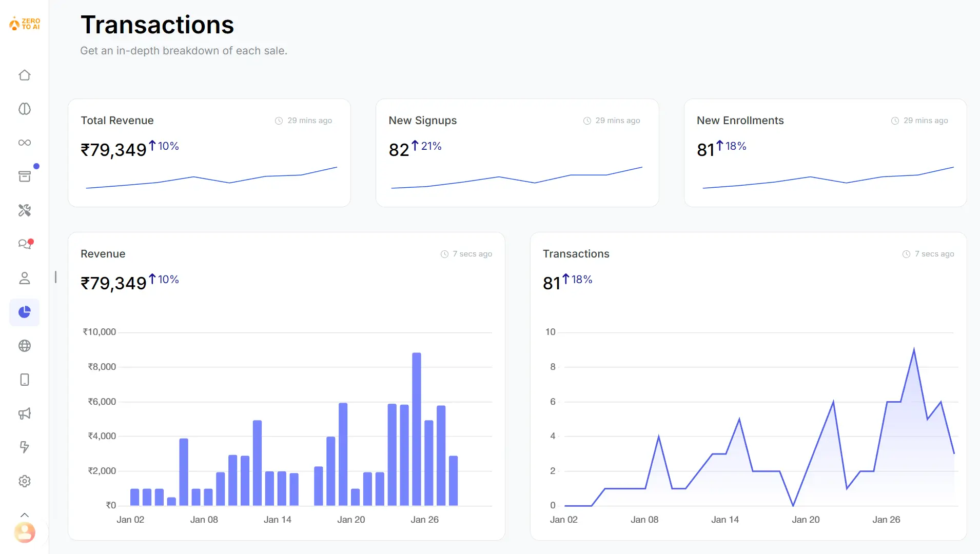
Task: Open the settings gear icon
Action: pos(25,481)
